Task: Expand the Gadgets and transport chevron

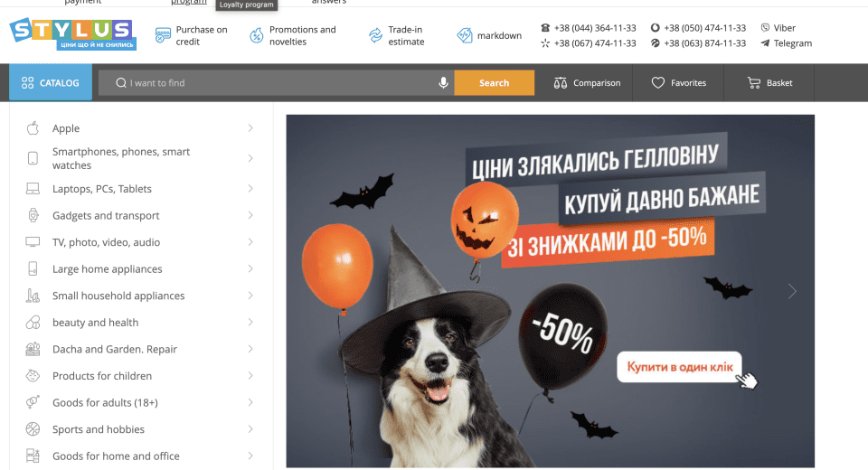Action: 250,215
